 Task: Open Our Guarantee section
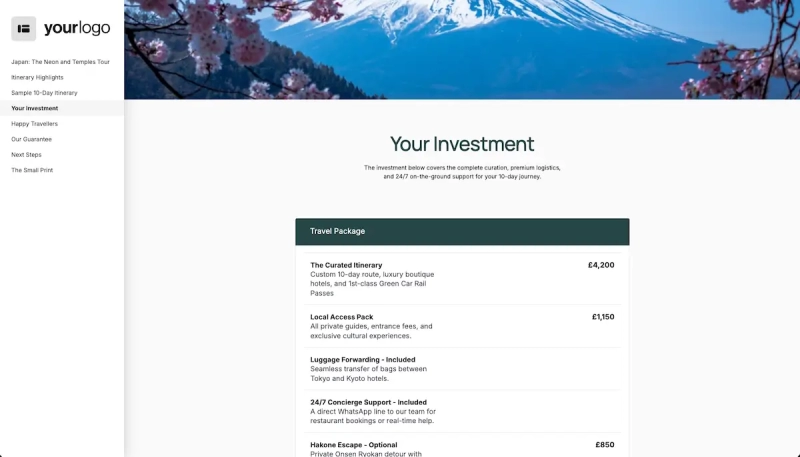click(x=31, y=139)
